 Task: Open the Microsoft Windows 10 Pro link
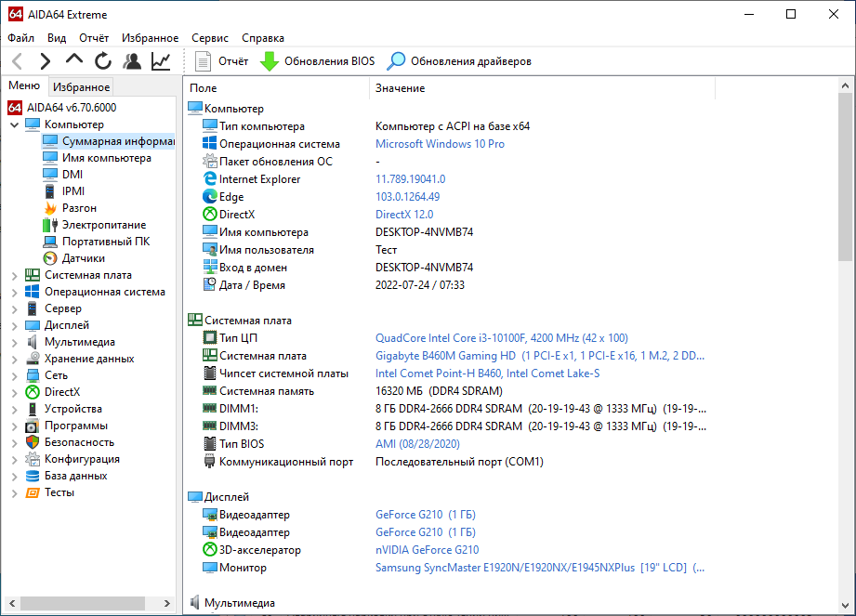point(440,143)
